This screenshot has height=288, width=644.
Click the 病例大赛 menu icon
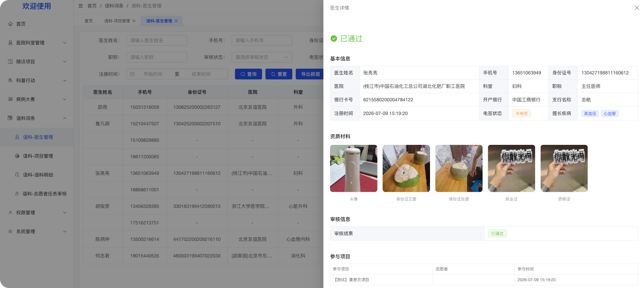tap(10, 99)
